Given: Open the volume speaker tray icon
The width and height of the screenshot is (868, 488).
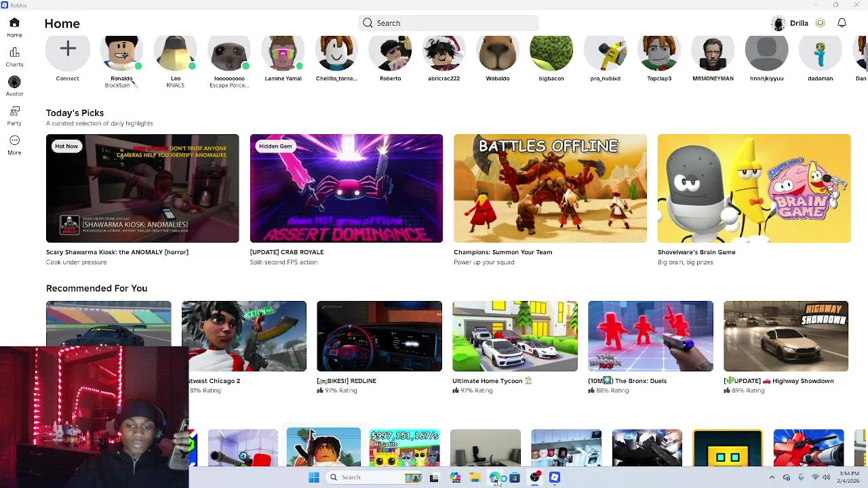Looking at the screenshot, I should 826,477.
